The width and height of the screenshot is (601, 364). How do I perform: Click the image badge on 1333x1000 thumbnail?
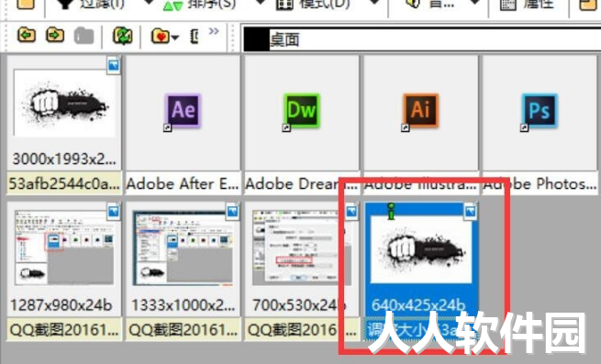(232, 212)
